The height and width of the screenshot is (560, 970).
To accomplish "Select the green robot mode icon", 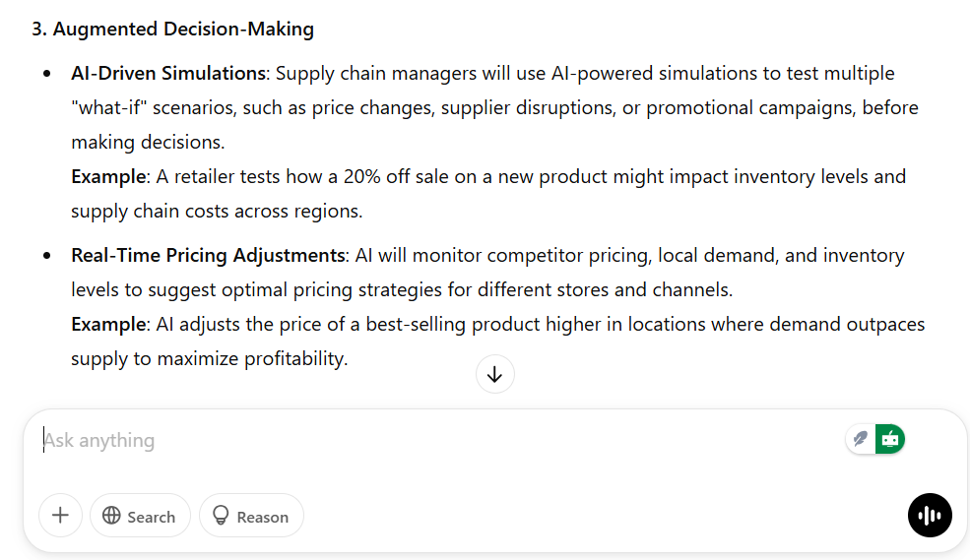I will tap(890, 440).
